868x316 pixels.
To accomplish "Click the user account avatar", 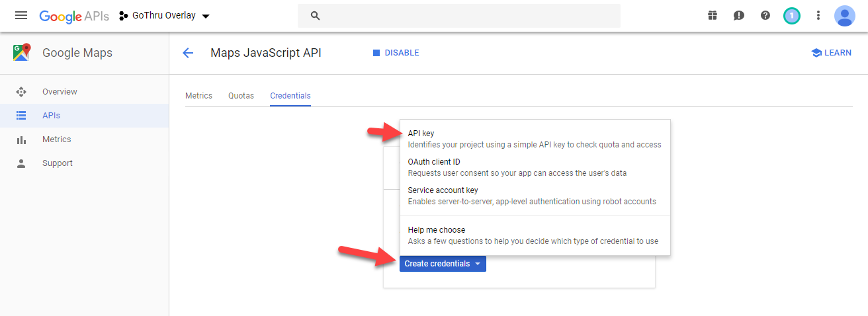I will tap(845, 15).
